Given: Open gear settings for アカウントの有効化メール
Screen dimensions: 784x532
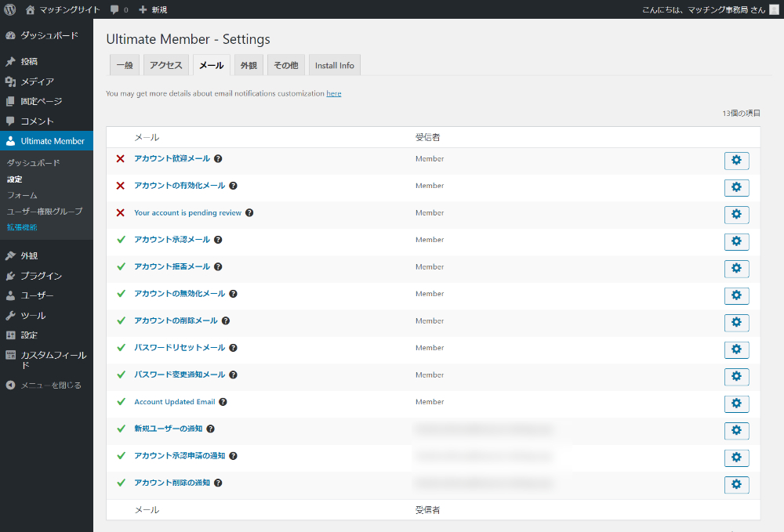Looking at the screenshot, I should (x=736, y=187).
